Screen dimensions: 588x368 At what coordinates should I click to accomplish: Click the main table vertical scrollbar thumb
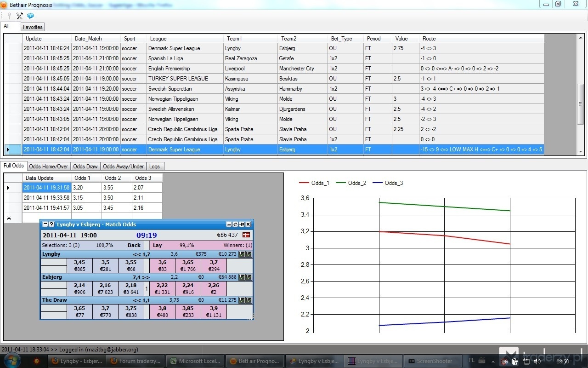click(x=581, y=104)
